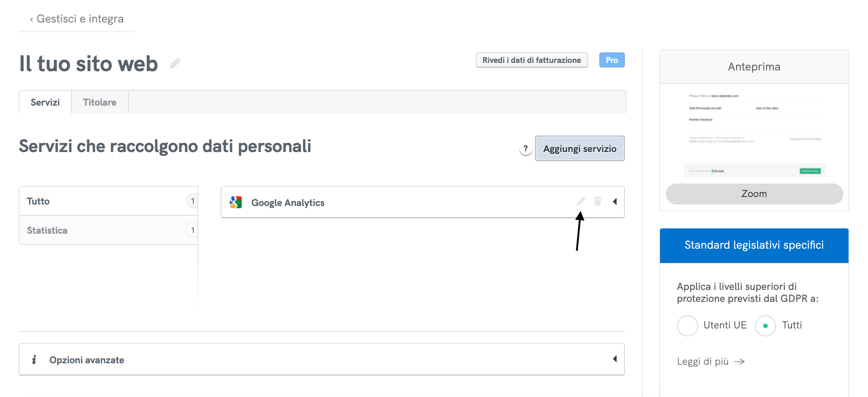Click the info icon next to Opzioni avanzate
The width and height of the screenshot is (868, 397).
pyautogui.click(x=35, y=359)
